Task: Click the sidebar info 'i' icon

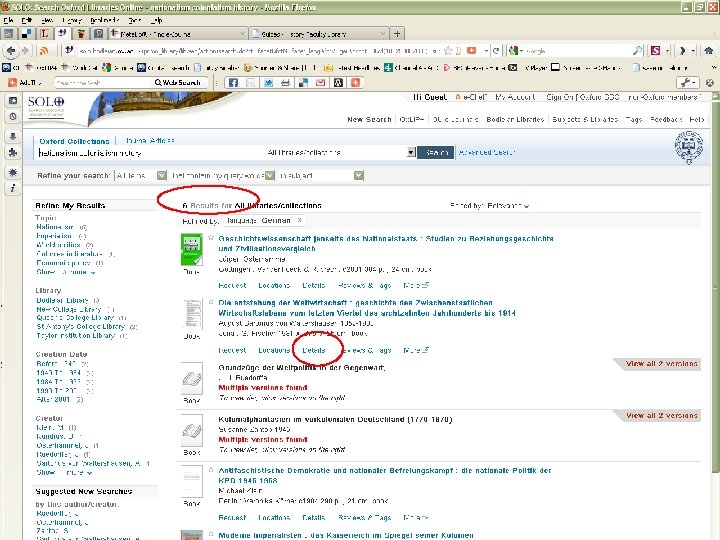Action: point(13,188)
